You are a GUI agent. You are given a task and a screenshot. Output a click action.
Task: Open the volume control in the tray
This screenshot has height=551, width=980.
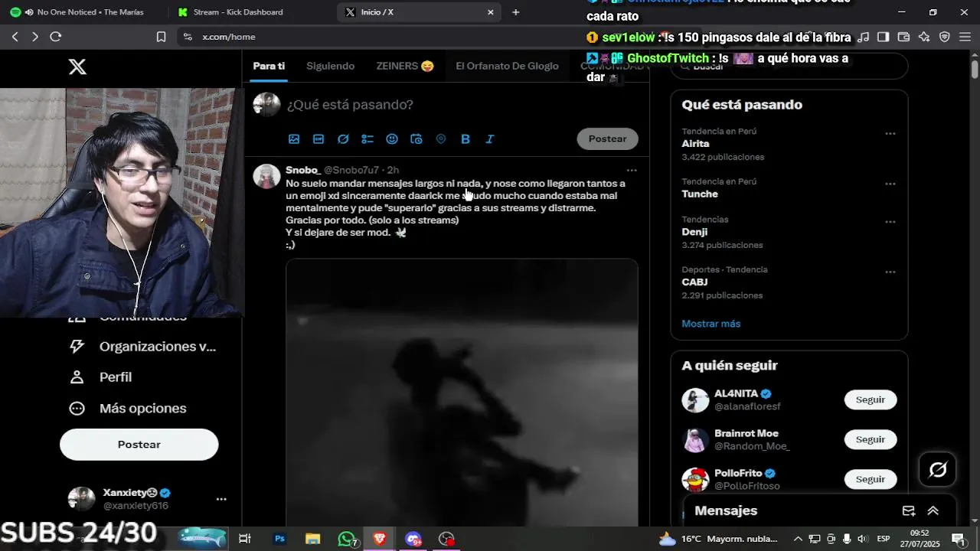(x=862, y=539)
